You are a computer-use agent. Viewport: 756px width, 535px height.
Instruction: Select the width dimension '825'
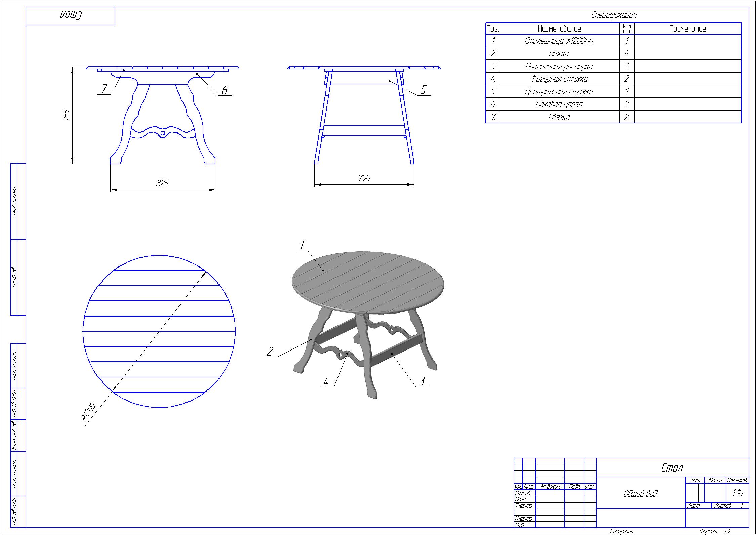162,183
